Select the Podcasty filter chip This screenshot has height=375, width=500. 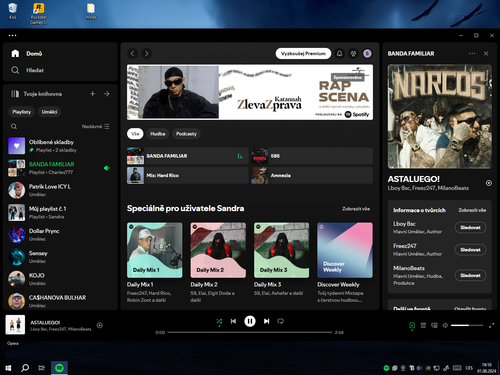click(186, 134)
